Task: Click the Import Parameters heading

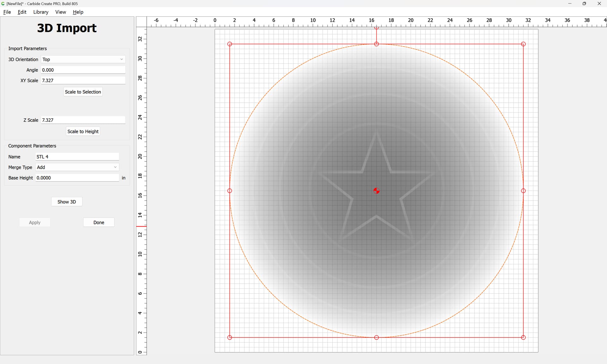Action: point(28,48)
